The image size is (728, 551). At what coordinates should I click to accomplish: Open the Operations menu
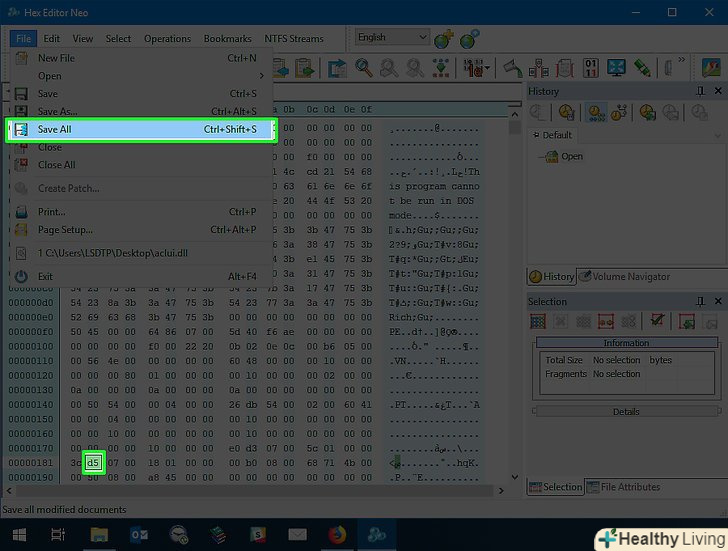167,39
